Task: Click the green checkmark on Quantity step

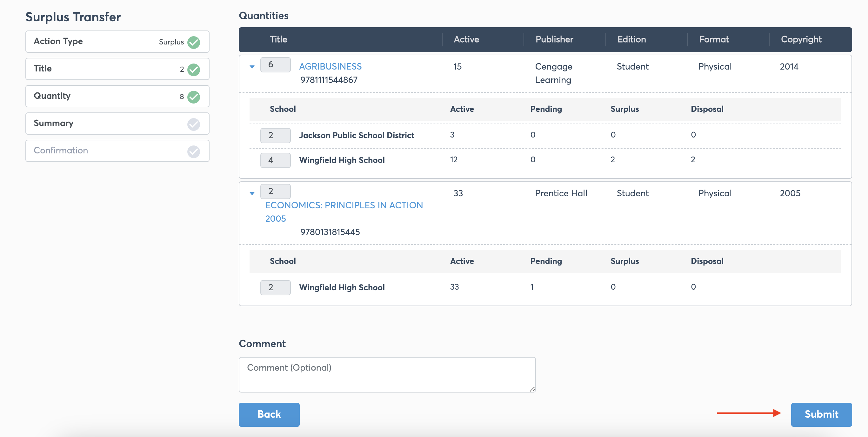Action: tap(193, 97)
